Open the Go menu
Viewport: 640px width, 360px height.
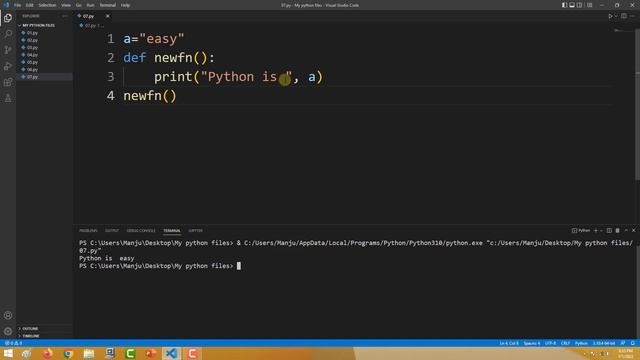78,5
